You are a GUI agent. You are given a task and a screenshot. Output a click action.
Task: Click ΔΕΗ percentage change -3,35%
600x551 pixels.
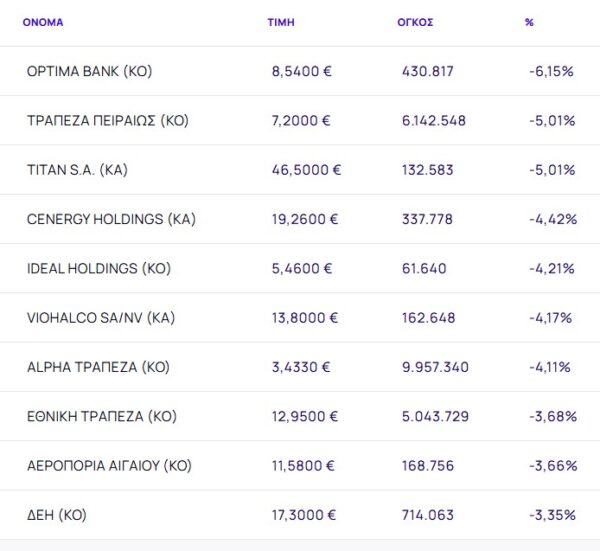(x=551, y=515)
